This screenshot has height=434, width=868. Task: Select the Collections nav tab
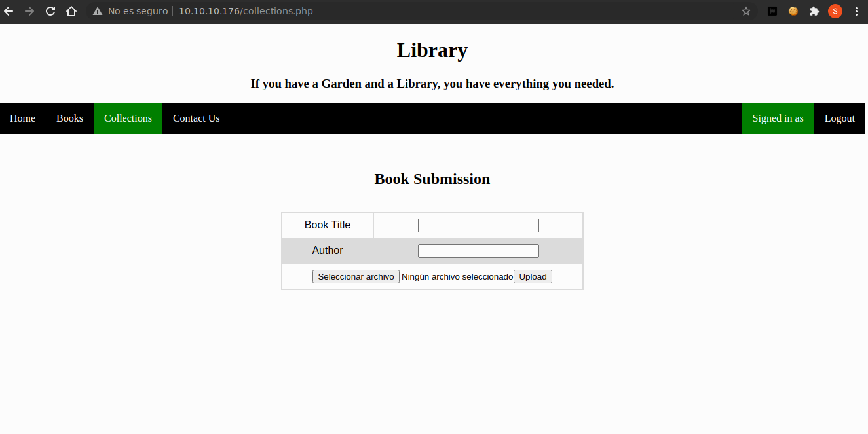[128, 118]
